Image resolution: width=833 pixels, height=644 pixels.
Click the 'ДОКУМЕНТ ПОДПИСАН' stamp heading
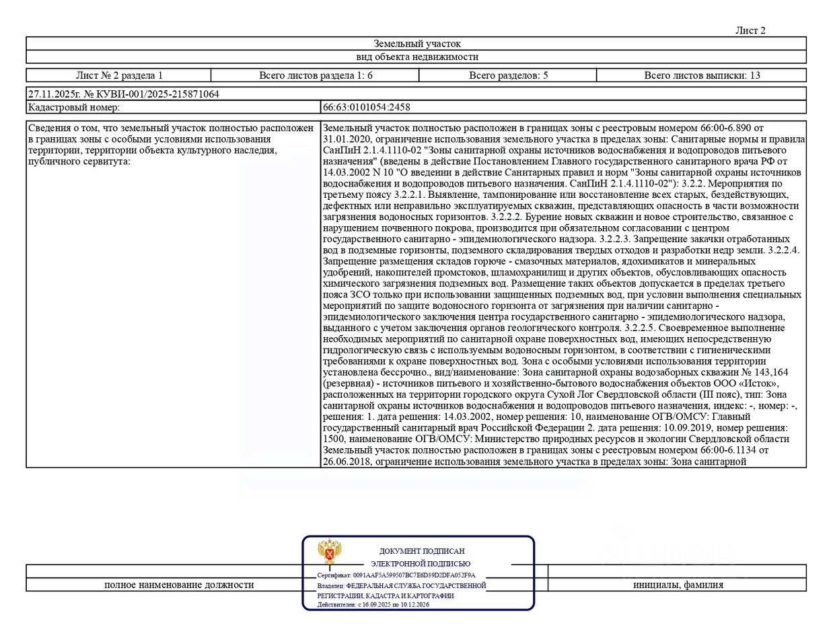coord(422,551)
